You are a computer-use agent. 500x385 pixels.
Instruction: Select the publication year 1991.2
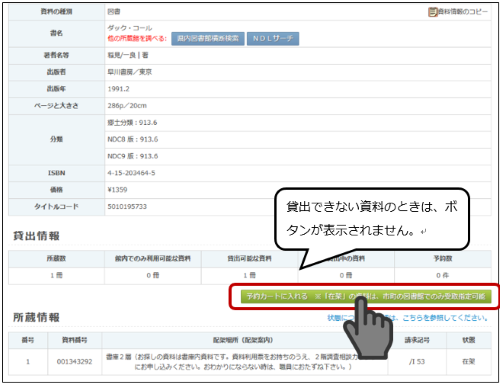[118, 89]
